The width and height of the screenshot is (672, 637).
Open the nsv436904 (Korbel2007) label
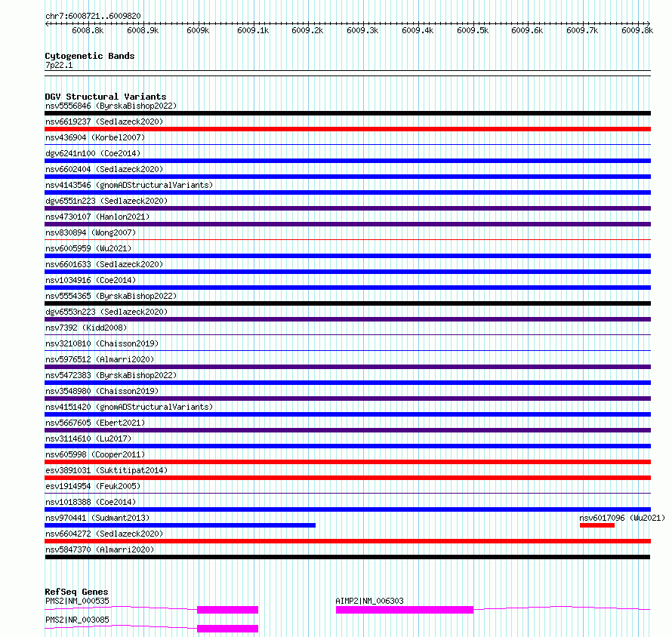coord(95,137)
